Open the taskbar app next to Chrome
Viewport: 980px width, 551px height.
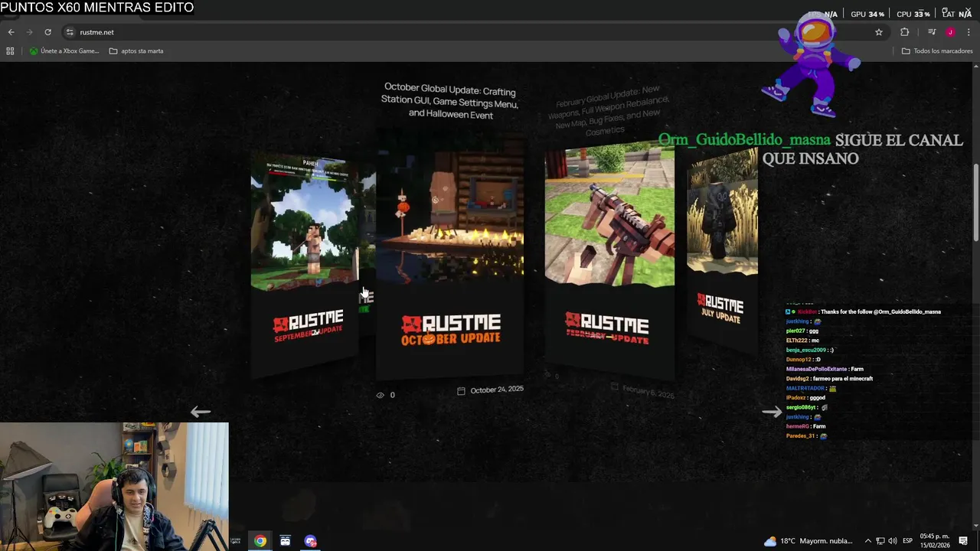pos(285,541)
